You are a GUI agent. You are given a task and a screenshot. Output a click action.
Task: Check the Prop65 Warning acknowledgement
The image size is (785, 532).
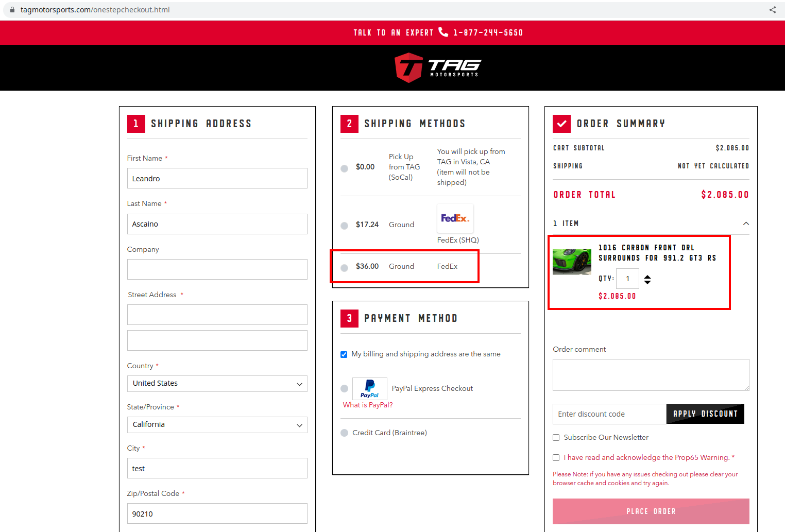[x=556, y=457]
